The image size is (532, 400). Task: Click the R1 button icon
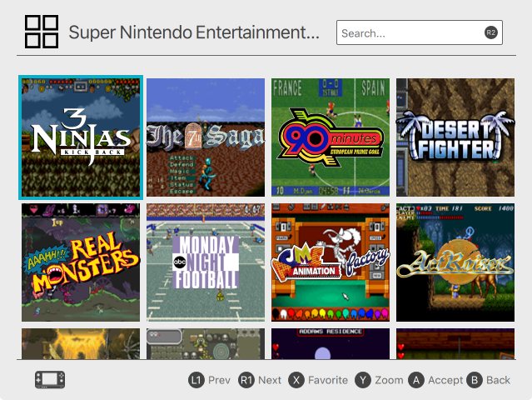pos(246,380)
